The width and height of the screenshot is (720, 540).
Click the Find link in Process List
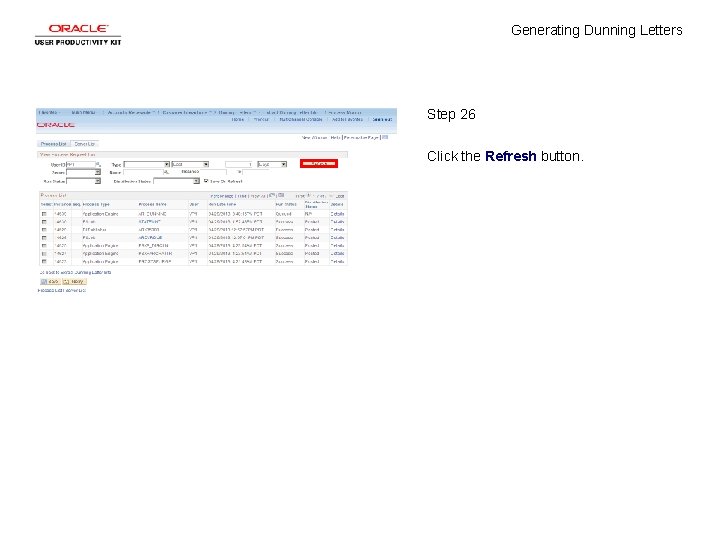pos(242,196)
